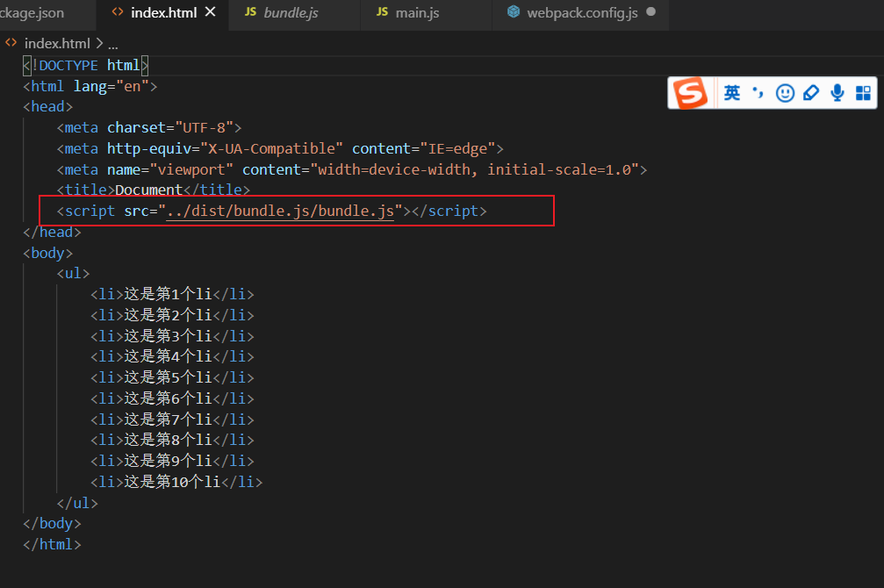Image resolution: width=884 pixels, height=588 pixels.
Task: Toggle Sogou English/Chinese input mode
Action: [732, 93]
